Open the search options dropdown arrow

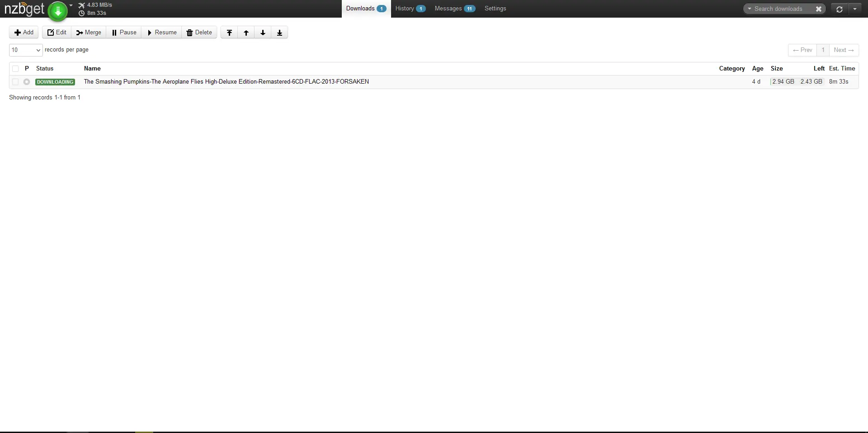(x=749, y=9)
